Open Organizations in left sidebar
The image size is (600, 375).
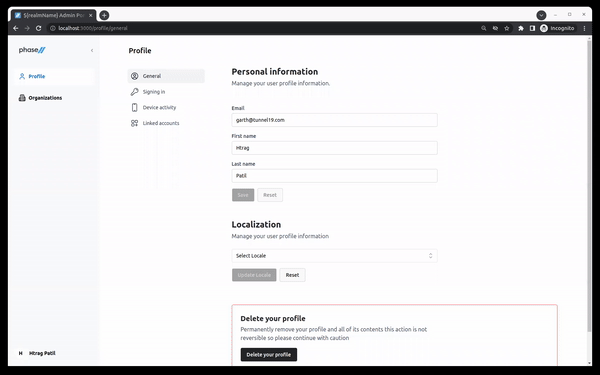pos(54,98)
